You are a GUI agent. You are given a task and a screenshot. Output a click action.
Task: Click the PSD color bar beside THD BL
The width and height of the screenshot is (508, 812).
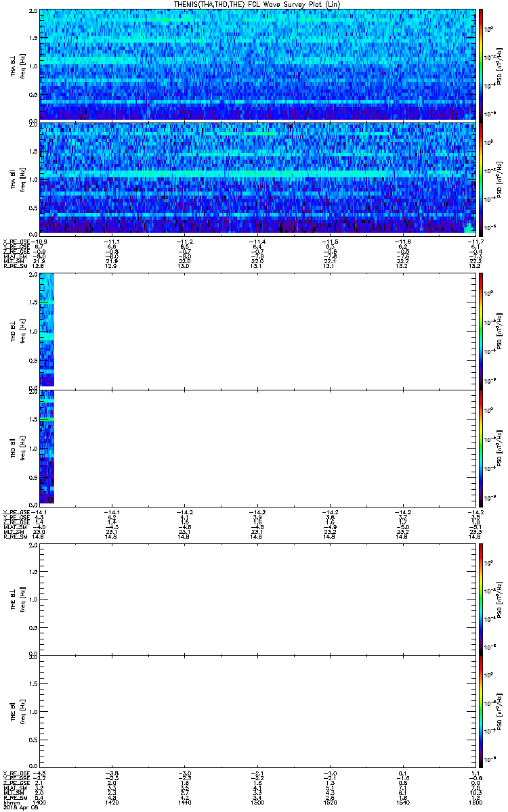point(481,330)
